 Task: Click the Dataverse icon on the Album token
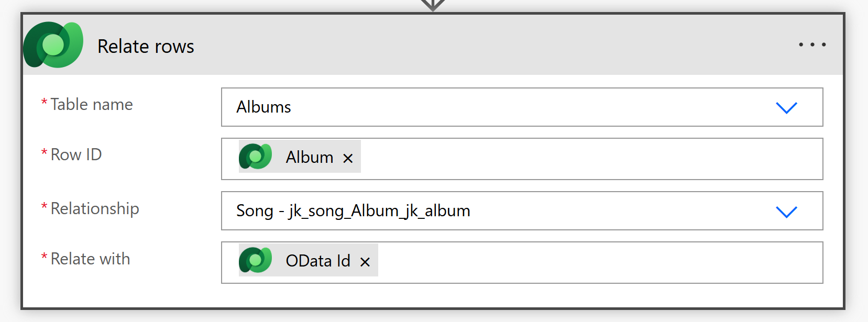point(256,157)
